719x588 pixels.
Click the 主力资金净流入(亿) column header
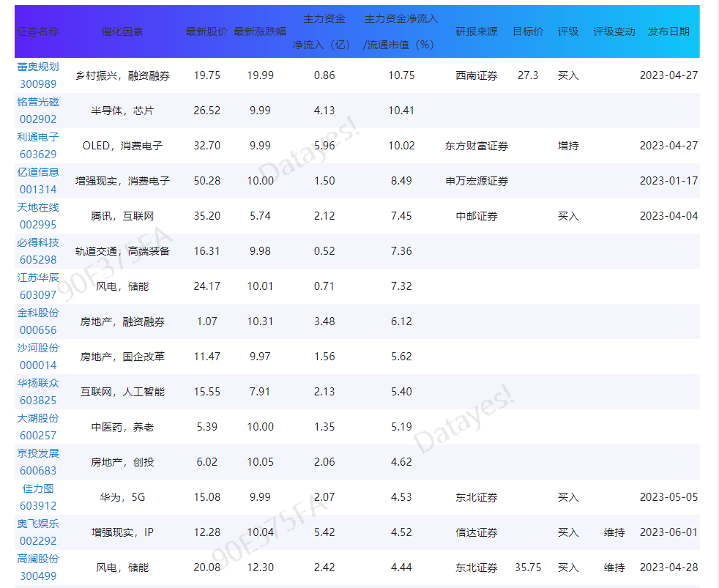324,31
